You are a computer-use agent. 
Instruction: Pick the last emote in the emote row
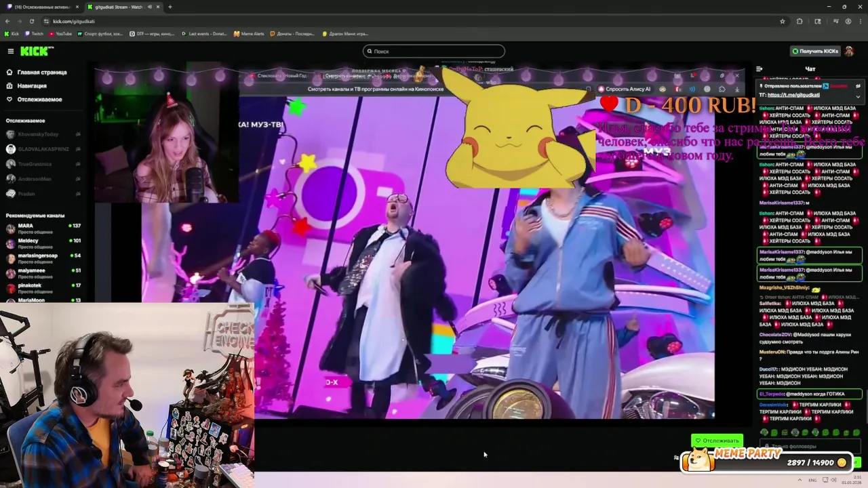pos(856,432)
